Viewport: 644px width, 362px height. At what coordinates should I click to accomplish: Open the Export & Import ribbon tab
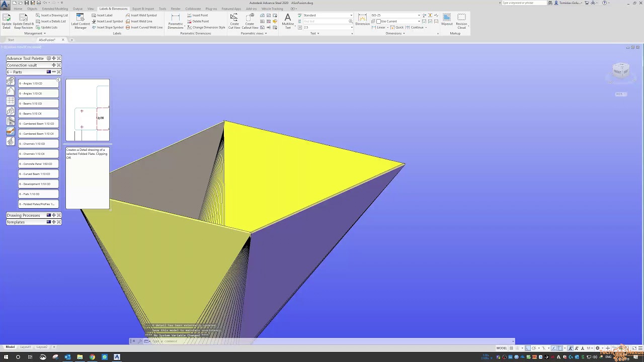coord(143,9)
